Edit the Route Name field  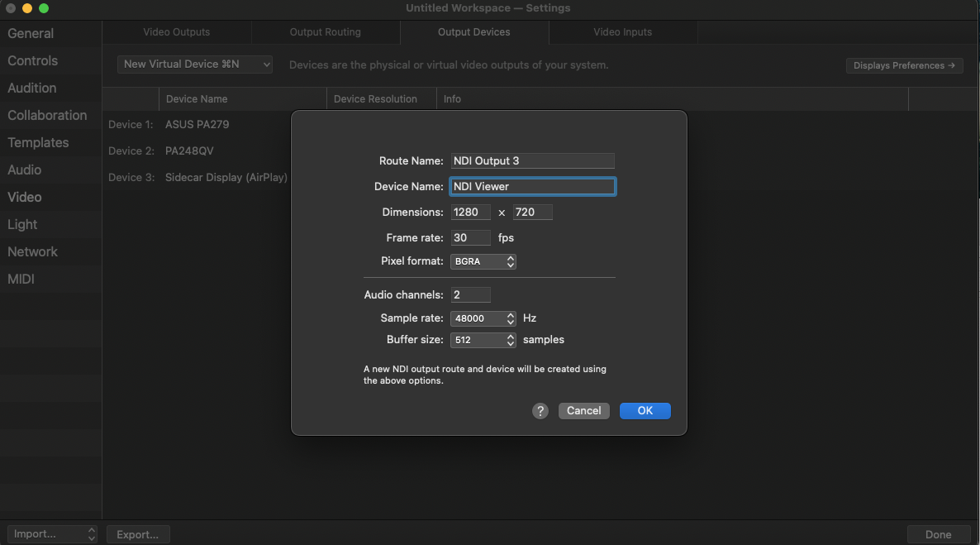click(532, 160)
